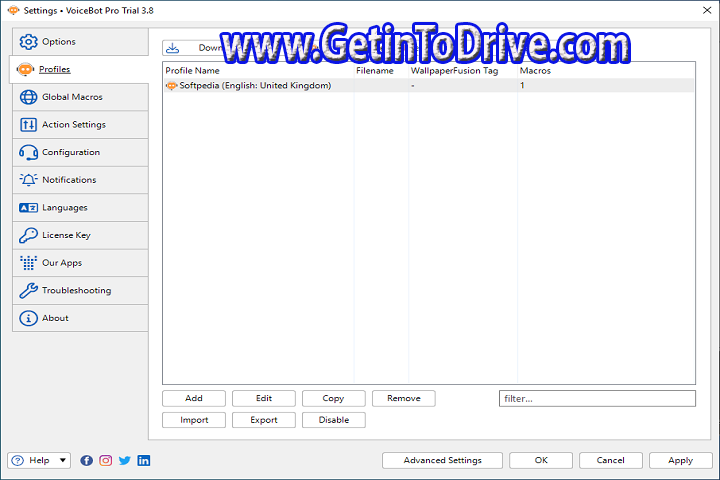Open Advanced Settings
This screenshot has height=480, width=720.
tap(442, 460)
